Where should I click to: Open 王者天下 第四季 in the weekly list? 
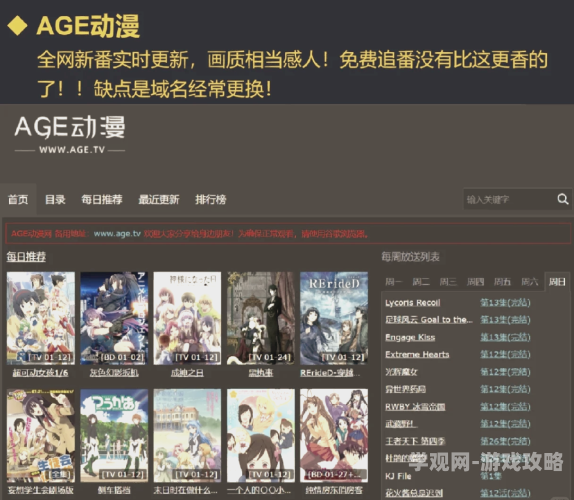click(415, 441)
